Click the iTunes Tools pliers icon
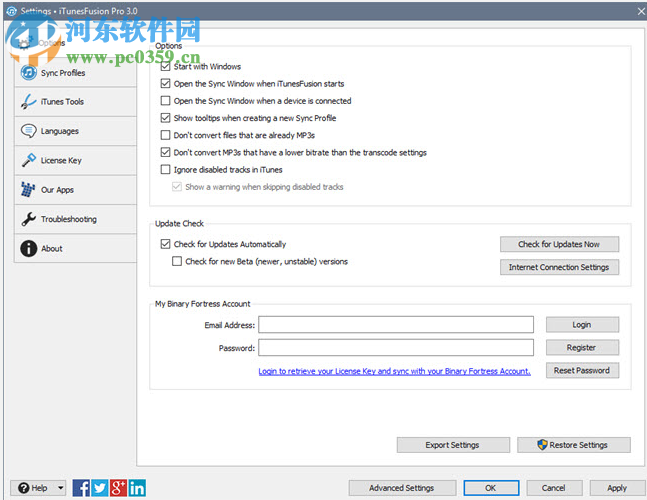647x500 pixels. point(28,101)
